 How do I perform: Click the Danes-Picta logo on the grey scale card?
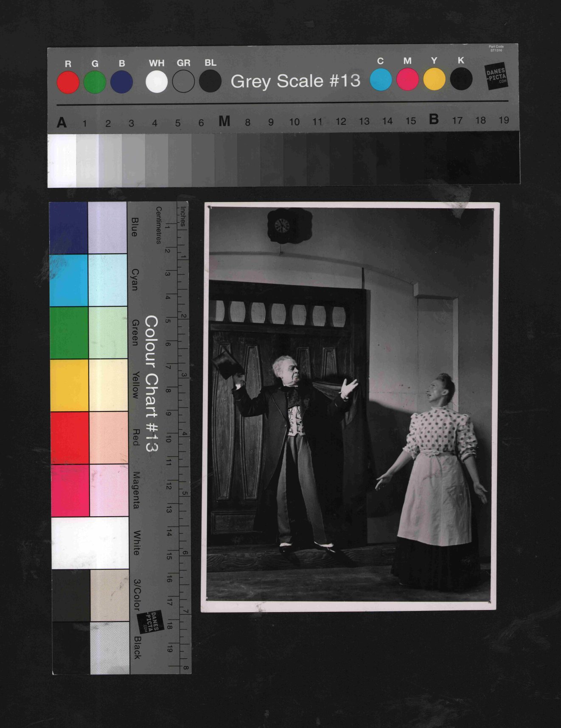496,76
